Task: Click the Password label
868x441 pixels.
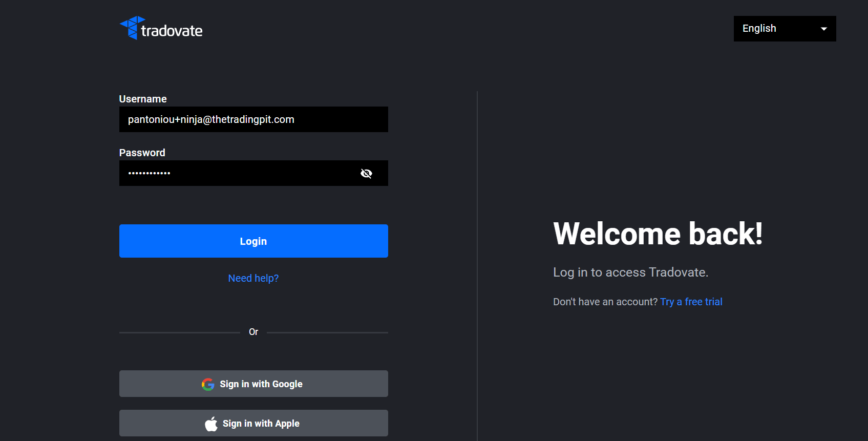Action: [x=142, y=153]
